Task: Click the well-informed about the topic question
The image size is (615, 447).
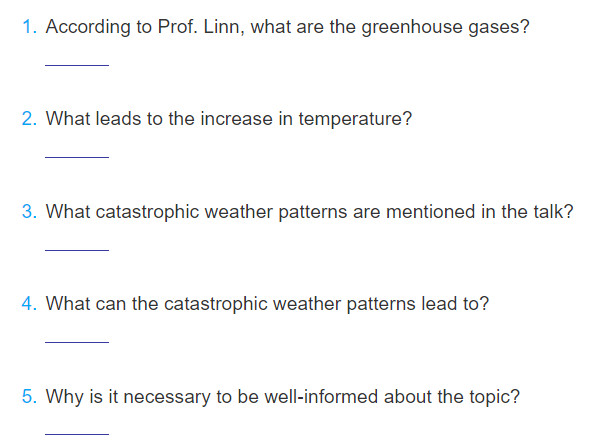Action: [282, 397]
